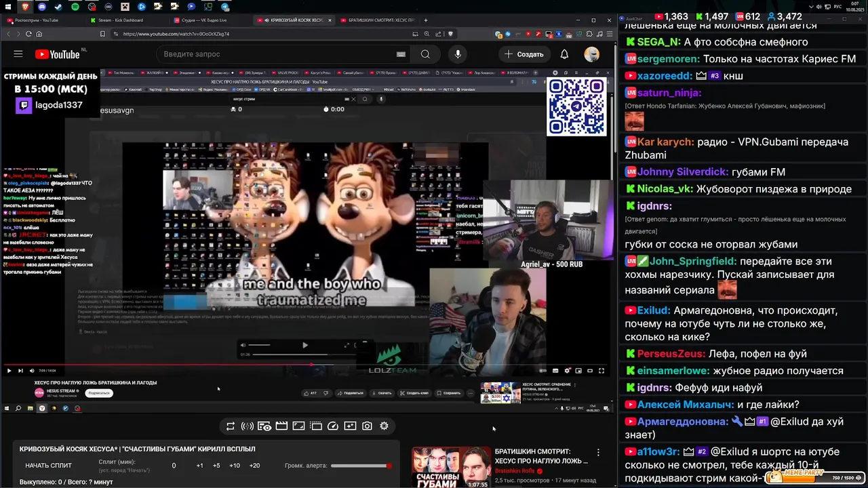Start voice search with microphone
This screenshot has width=868, height=488.
(458, 54)
